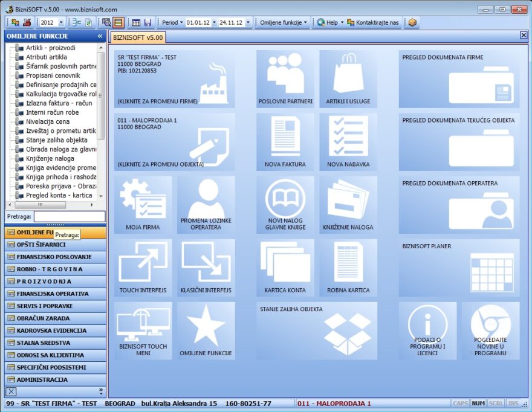Screen dimensions: 532x412
Task: Collapse the Omiljene funkcije side panel
Action: 100,36
